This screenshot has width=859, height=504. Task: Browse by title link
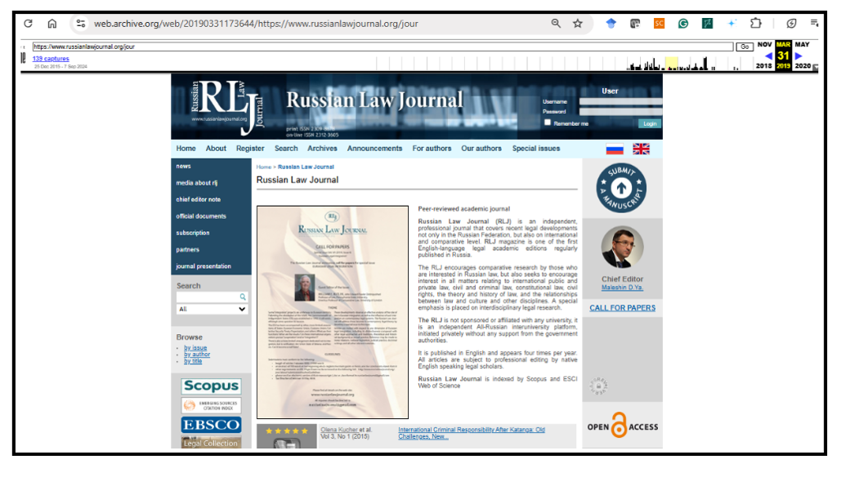[x=193, y=360]
